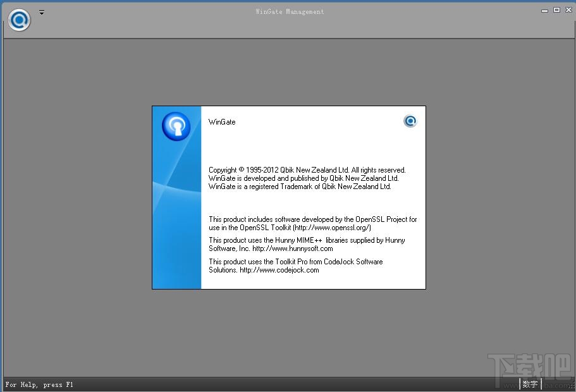Click the small Qbik logo in the About dialog
The image size is (576, 392).
410,121
